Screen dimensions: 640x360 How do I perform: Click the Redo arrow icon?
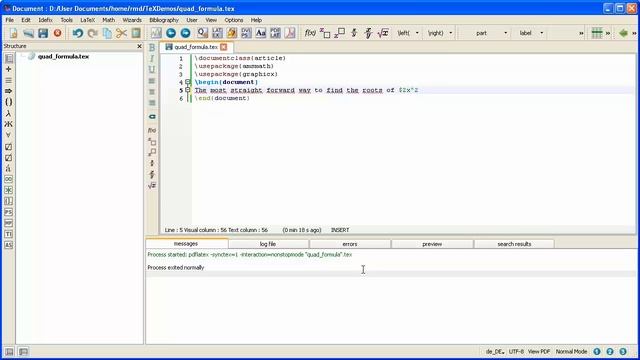coord(92,33)
